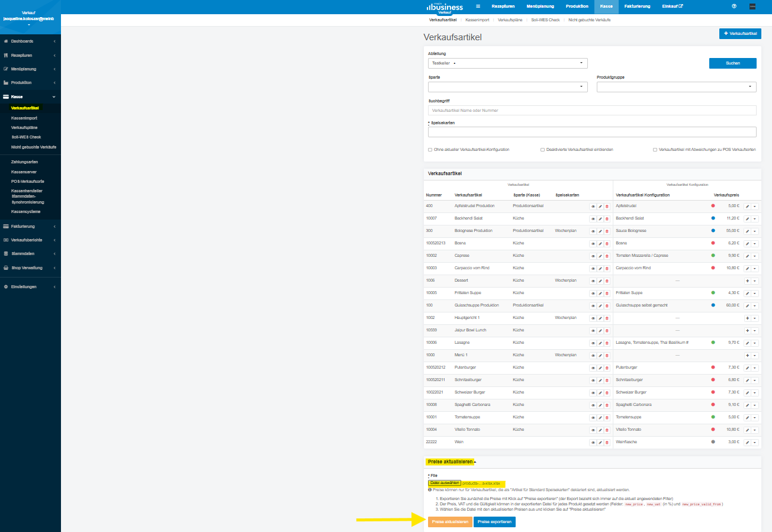Screen dimensions: 772x532
Task: Open the user avatar in top right
Action: click(x=752, y=7)
